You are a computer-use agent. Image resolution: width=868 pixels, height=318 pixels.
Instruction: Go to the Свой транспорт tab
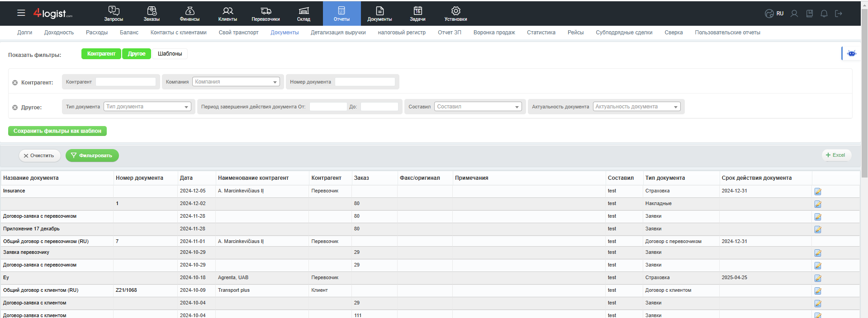tap(238, 33)
